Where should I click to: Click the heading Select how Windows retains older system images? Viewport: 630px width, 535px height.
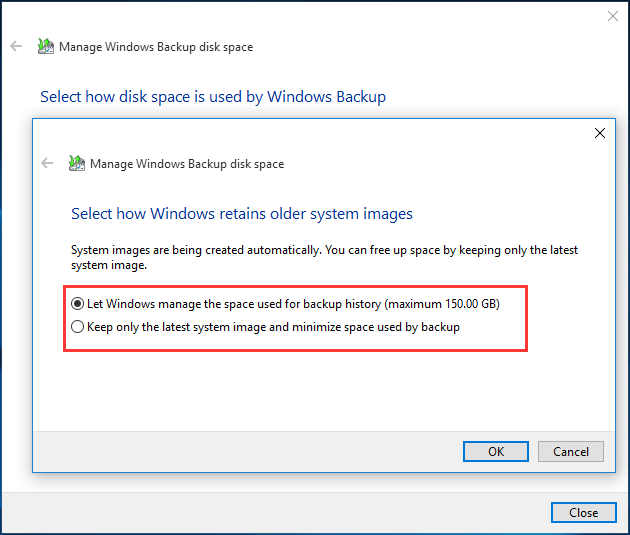click(x=242, y=214)
